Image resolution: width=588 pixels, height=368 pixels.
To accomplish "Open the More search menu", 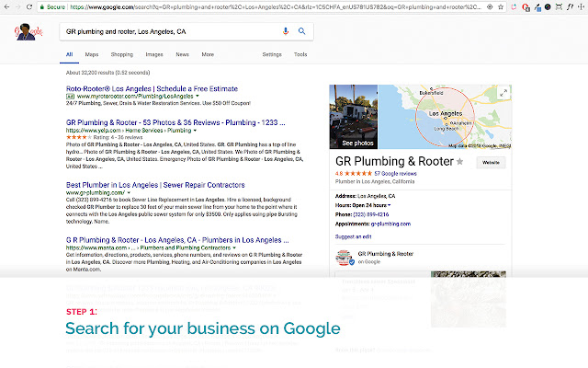I will (208, 54).
